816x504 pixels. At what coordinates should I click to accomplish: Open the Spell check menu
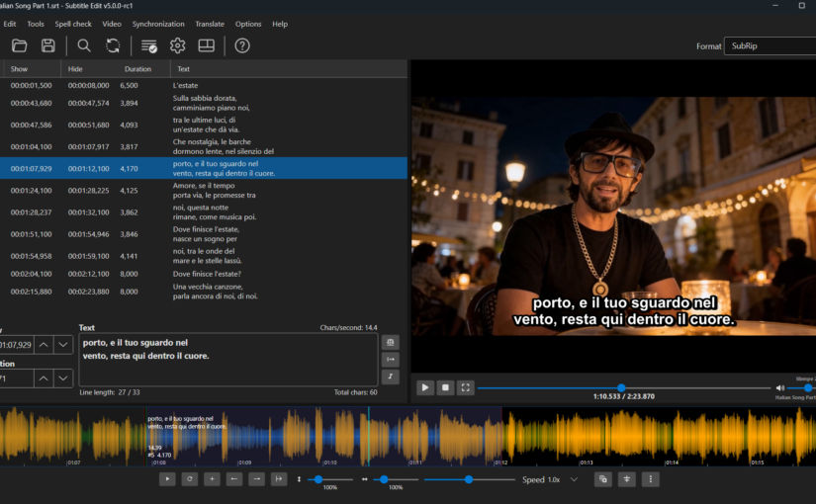(x=73, y=24)
